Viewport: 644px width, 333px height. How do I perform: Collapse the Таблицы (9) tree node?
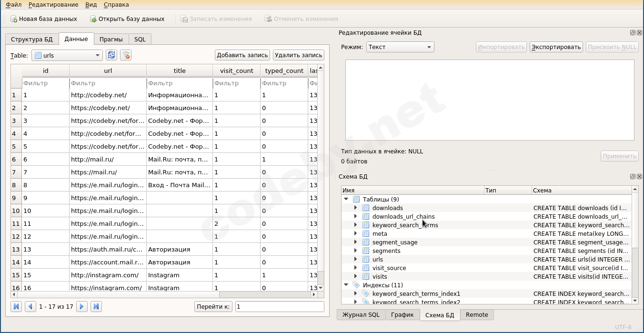point(346,199)
